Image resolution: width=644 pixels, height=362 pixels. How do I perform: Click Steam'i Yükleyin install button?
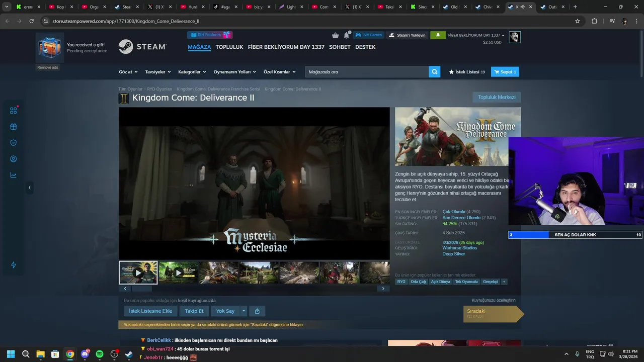point(407,35)
